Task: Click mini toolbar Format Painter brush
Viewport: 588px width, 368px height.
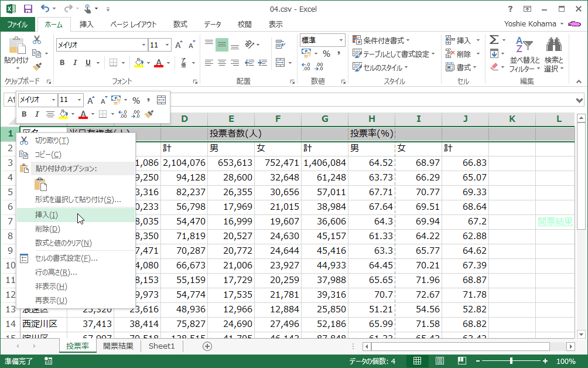Action: pos(149,114)
